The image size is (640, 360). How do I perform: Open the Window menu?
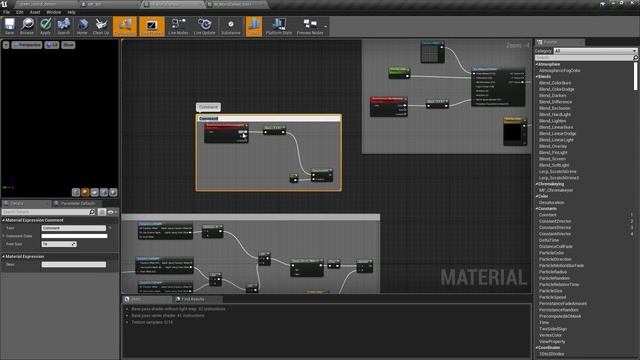tap(53, 12)
